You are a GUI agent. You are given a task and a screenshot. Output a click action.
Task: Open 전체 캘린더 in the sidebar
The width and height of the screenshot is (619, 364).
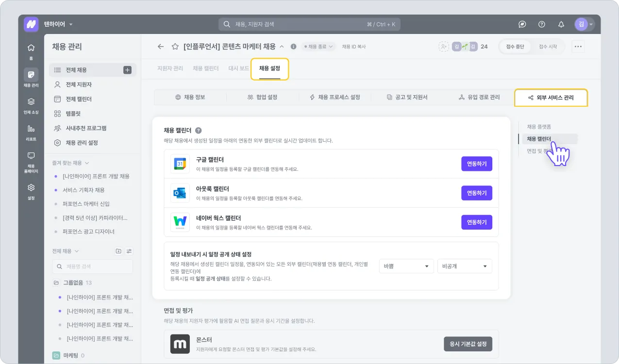coord(93,99)
